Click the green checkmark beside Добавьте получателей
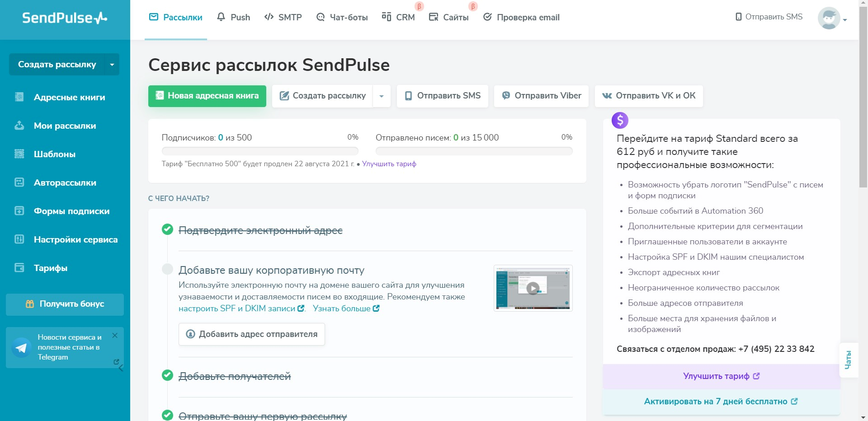 point(167,375)
